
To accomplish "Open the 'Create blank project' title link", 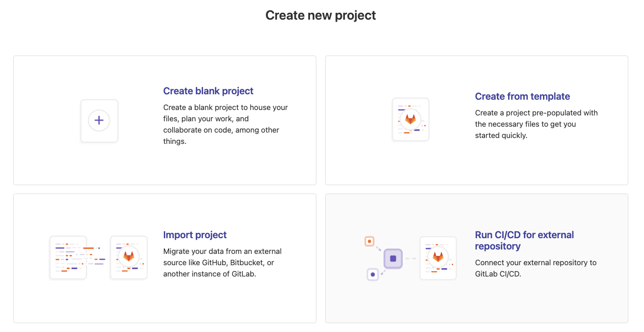I will (208, 91).
